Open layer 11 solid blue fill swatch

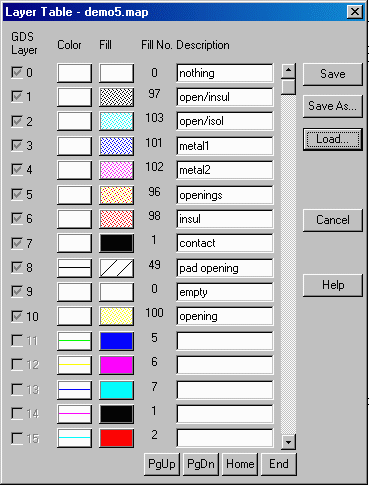(x=116, y=341)
